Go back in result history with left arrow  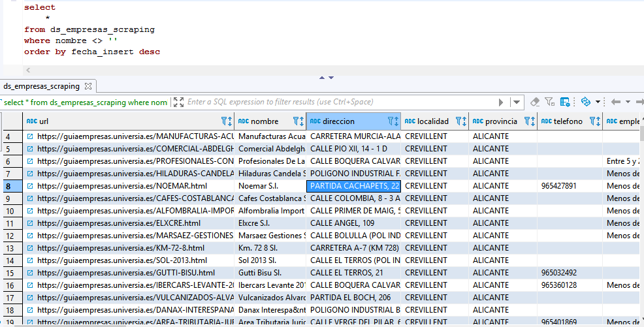[x=615, y=102]
